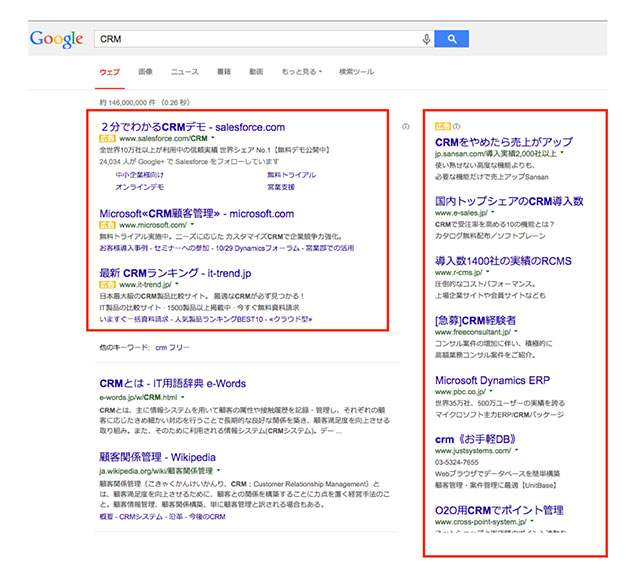
Task: Click the Google logo
Action: point(56,39)
